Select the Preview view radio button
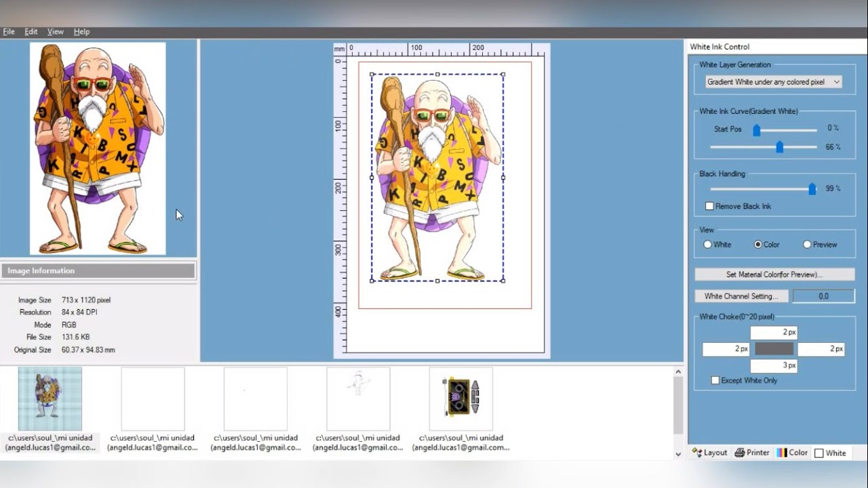The image size is (868, 488). point(807,245)
